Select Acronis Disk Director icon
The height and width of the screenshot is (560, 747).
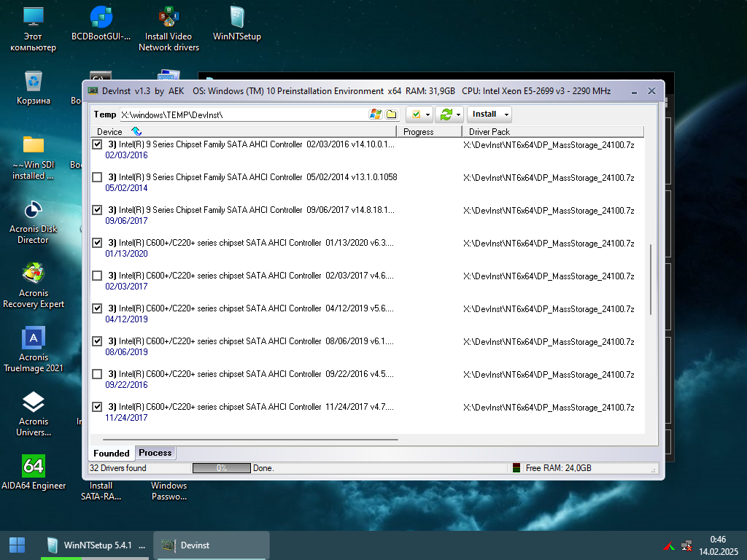(x=34, y=222)
